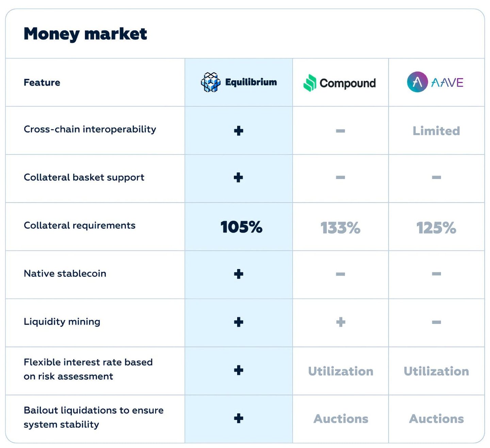Click AAVE's minus for liquidity mining
This screenshot has height=448, width=490.
pos(436,322)
